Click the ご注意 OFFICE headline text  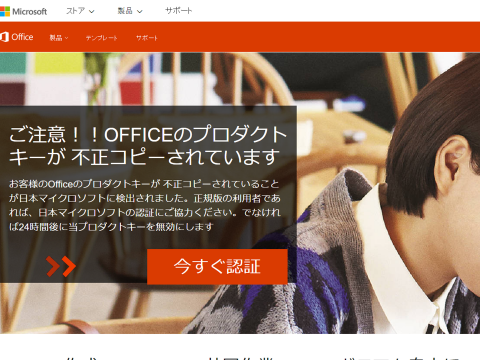[148, 145]
